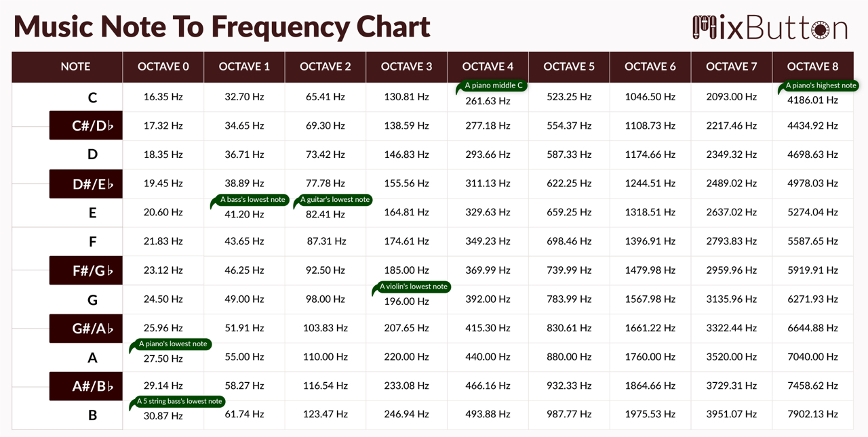Viewport: 868px width, 437px height.
Task: Click the 6644.88 Hz cell
Action: point(812,328)
